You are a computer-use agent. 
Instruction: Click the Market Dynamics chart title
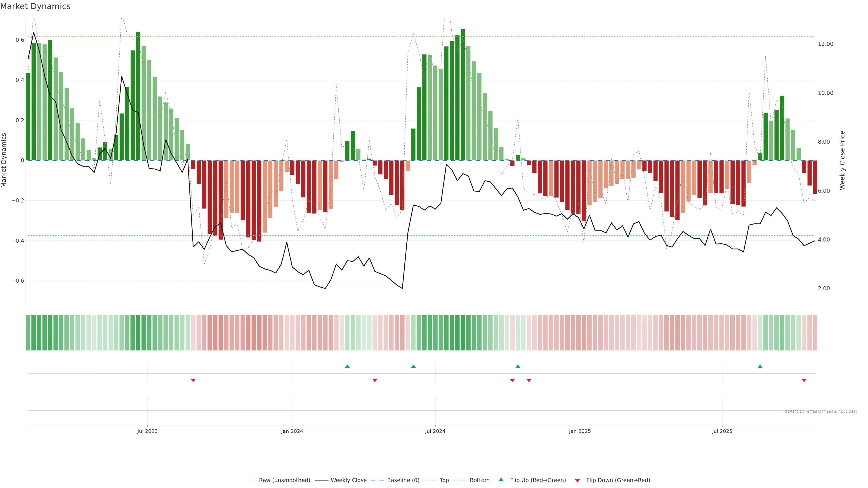tap(35, 6)
